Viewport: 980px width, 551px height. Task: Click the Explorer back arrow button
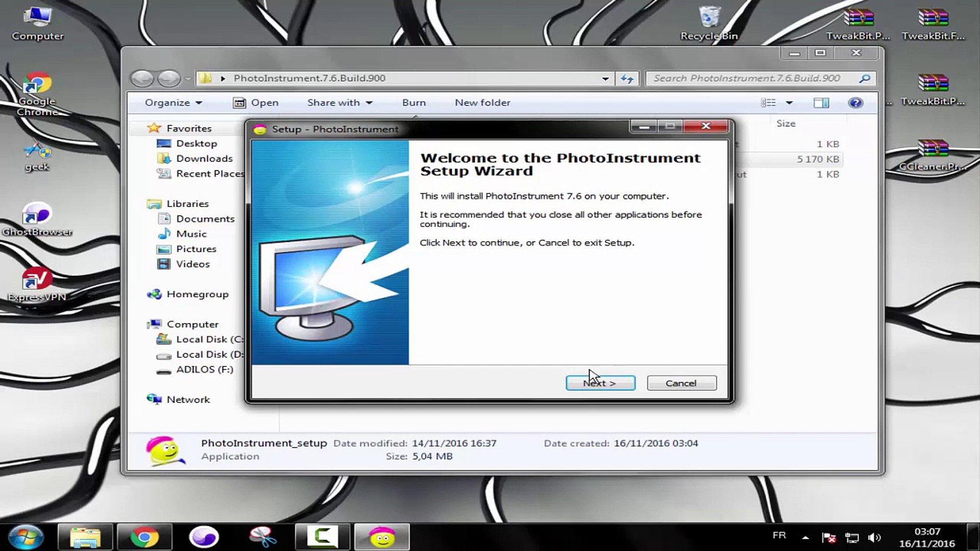142,78
